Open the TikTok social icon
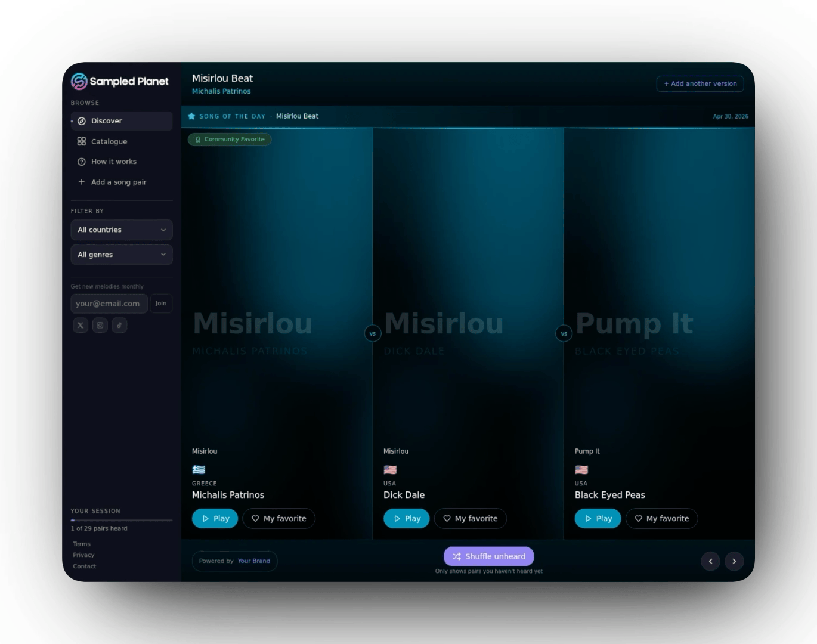Screen dimensions: 817x644 [x=119, y=325]
